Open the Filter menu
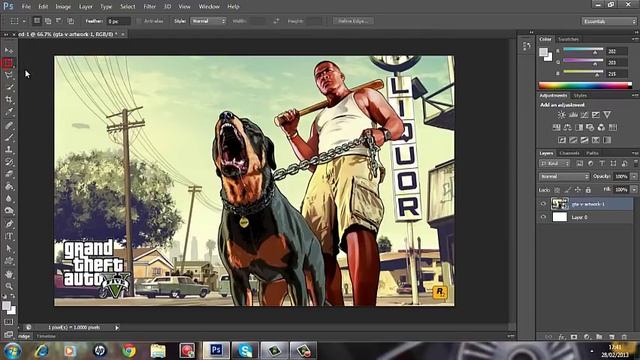Viewport: 640px width, 360px height. pos(149,7)
